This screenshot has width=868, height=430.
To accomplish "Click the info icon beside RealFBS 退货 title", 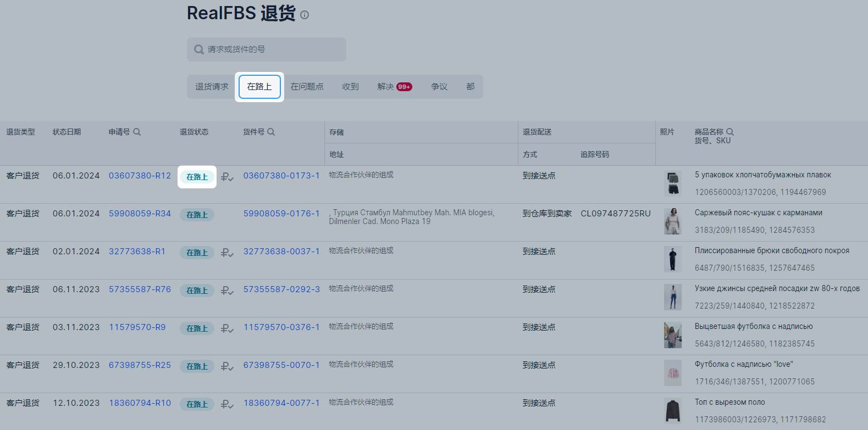I will coord(305,15).
